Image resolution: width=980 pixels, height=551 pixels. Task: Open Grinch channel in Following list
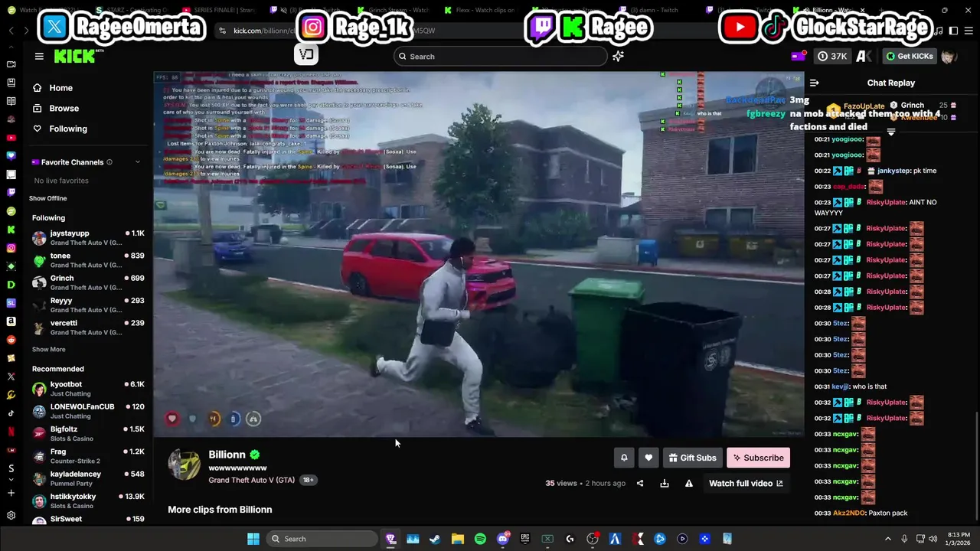pyautogui.click(x=88, y=282)
